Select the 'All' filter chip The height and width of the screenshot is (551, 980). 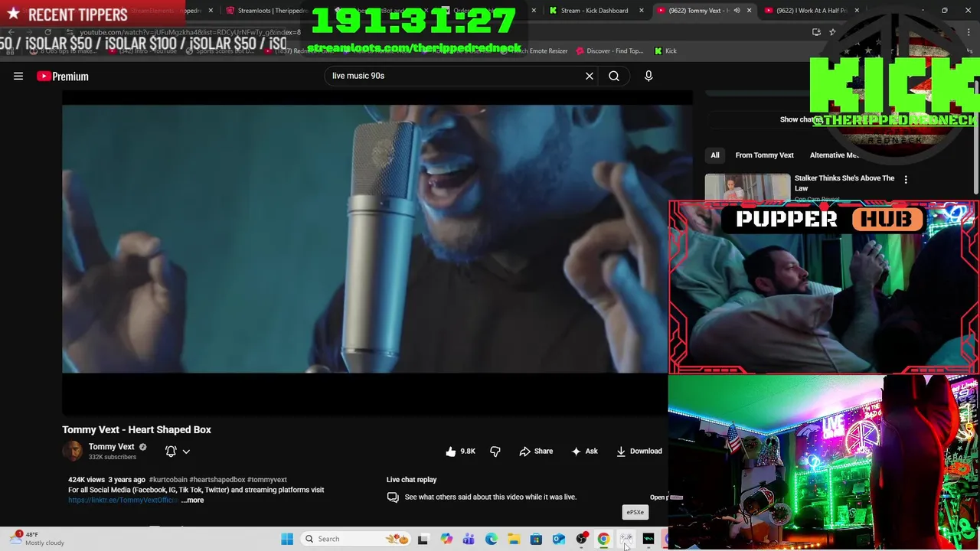[x=715, y=155]
